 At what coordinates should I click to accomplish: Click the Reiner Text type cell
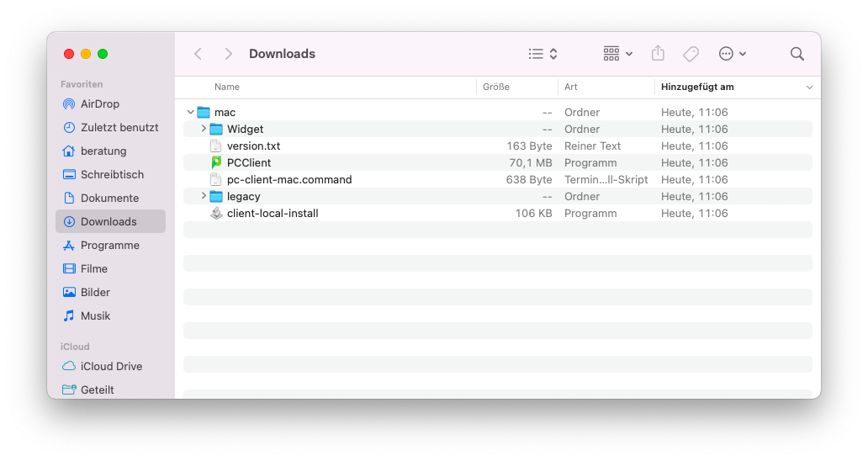592,146
